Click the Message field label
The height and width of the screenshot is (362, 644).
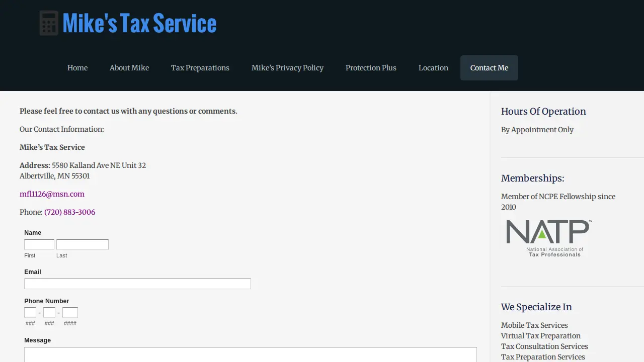(38, 340)
